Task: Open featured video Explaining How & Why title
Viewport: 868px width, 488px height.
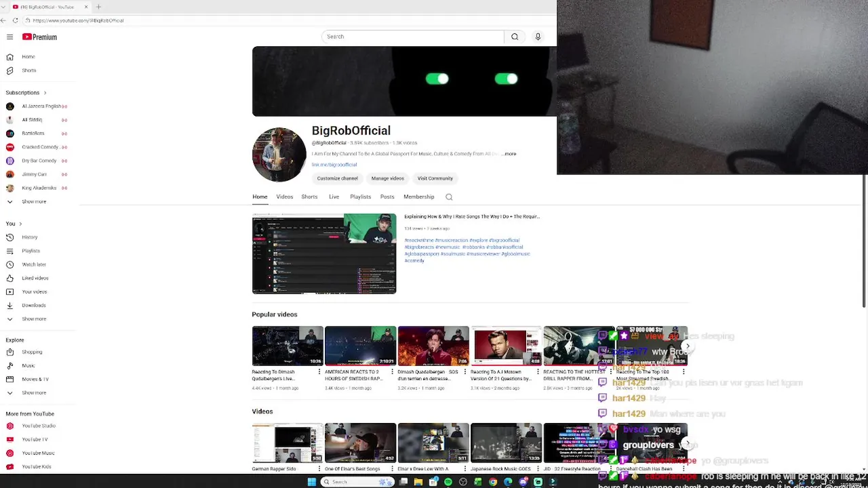Action: [x=472, y=216]
